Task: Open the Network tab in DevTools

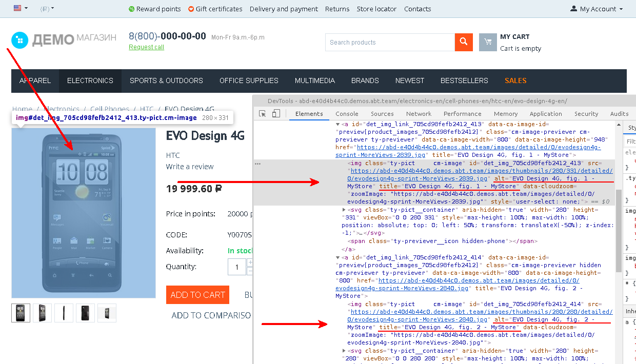Action: [x=419, y=114]
